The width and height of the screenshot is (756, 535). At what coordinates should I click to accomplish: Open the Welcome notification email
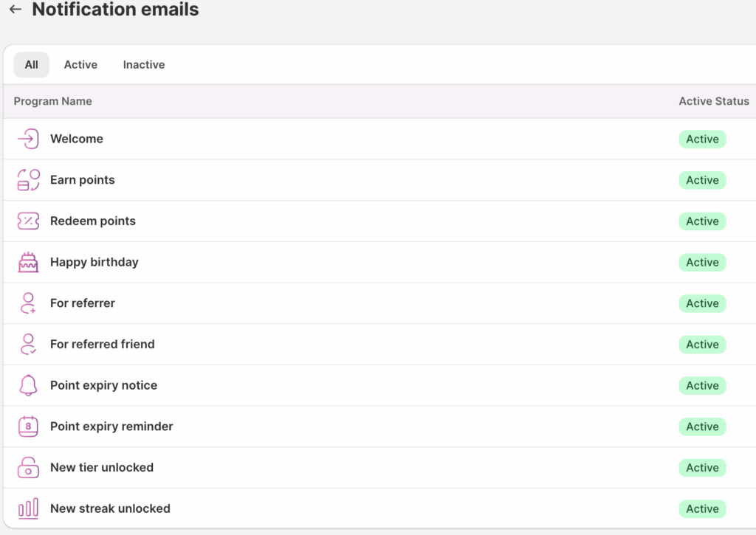(379, 139)
